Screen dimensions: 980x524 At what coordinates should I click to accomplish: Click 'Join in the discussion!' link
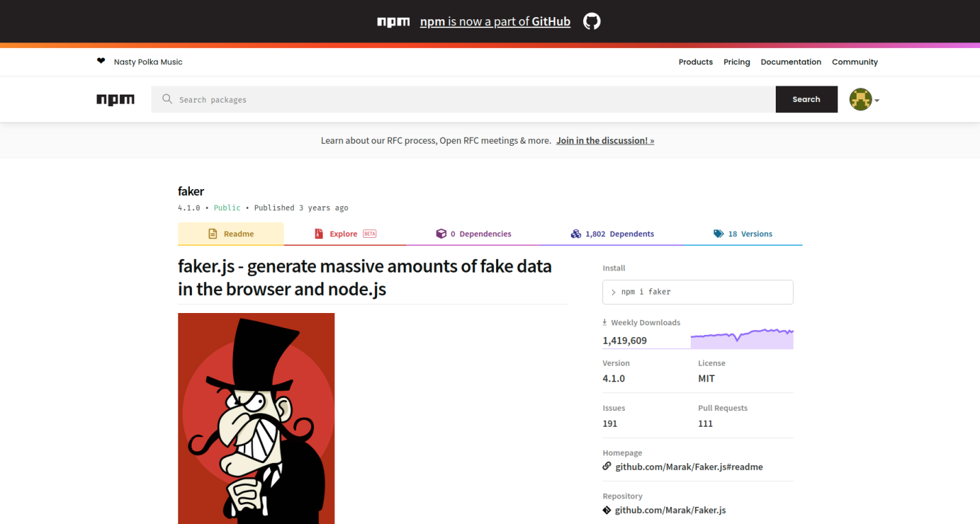pyautogui.click(x=605, y=140)
